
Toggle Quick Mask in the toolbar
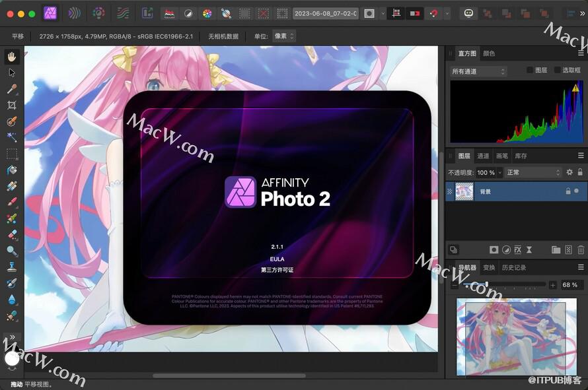(369, 14)
